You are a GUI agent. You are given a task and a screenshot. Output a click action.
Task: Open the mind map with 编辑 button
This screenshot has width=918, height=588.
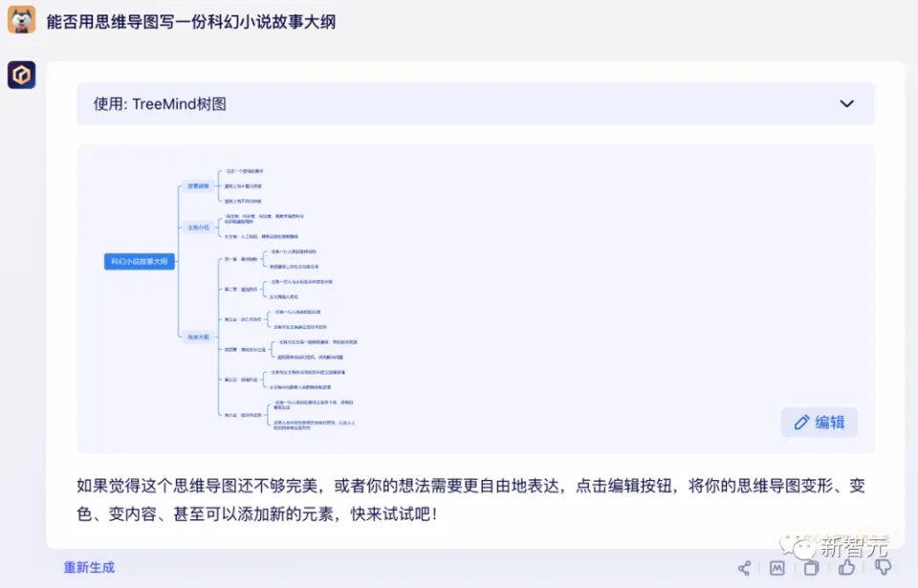point(819,423)
